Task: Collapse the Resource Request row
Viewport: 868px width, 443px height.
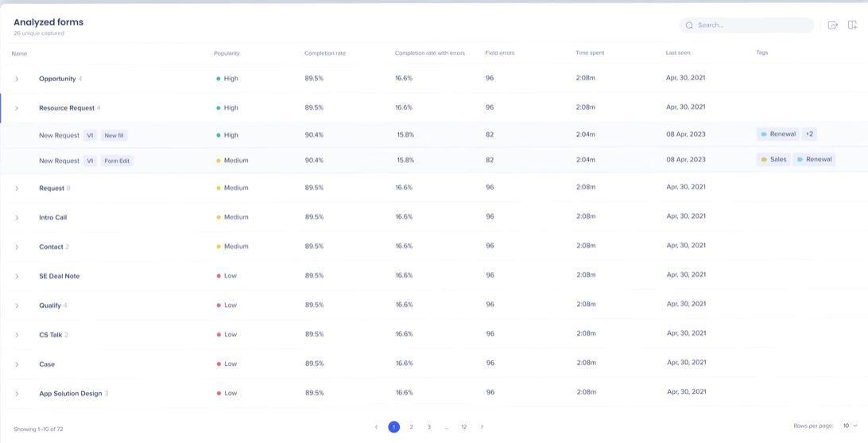Action: (x=17, y=108)
